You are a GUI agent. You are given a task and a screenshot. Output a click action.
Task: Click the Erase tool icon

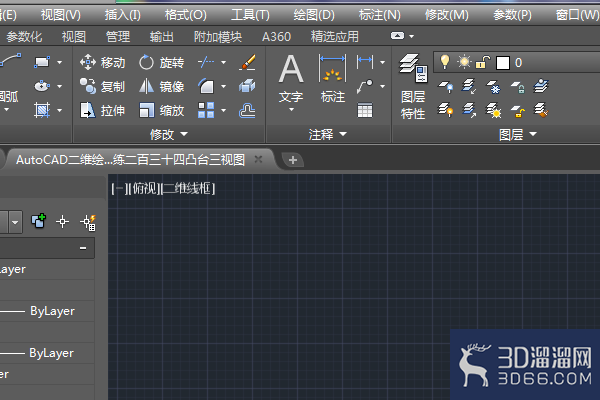tap(247, 62)
